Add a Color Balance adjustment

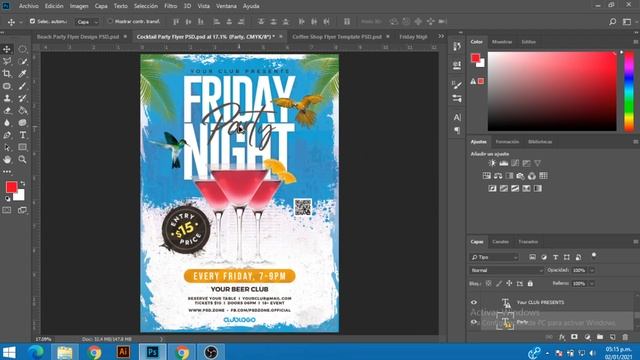tap(498, 176)
